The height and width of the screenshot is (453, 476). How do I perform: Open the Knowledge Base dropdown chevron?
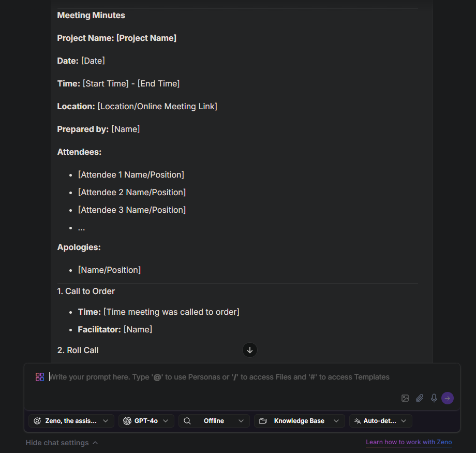click(x=336, y=421)
